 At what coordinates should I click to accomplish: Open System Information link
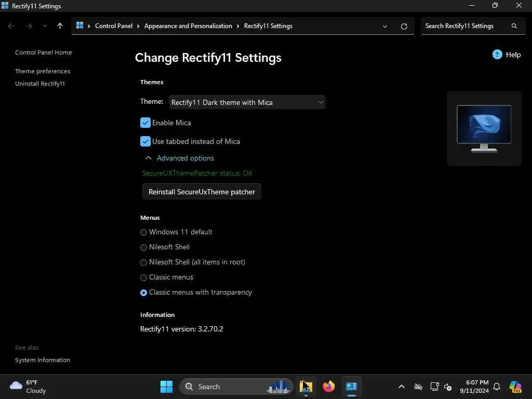click(x=43, y=360)
